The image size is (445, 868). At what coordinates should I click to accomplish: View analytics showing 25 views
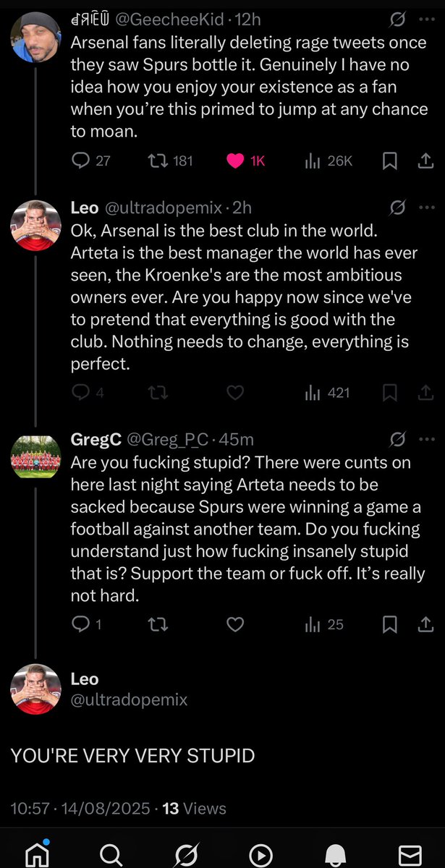pos(323,624)
